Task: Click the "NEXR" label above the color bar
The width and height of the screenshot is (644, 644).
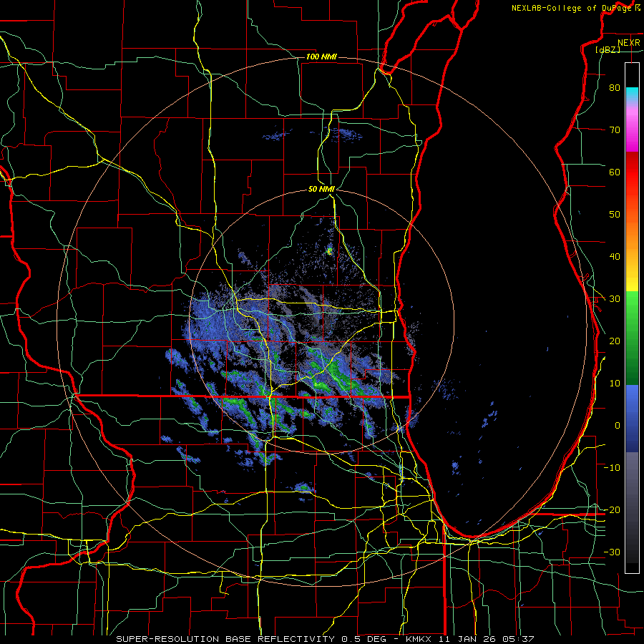Action: pos(628,43)
